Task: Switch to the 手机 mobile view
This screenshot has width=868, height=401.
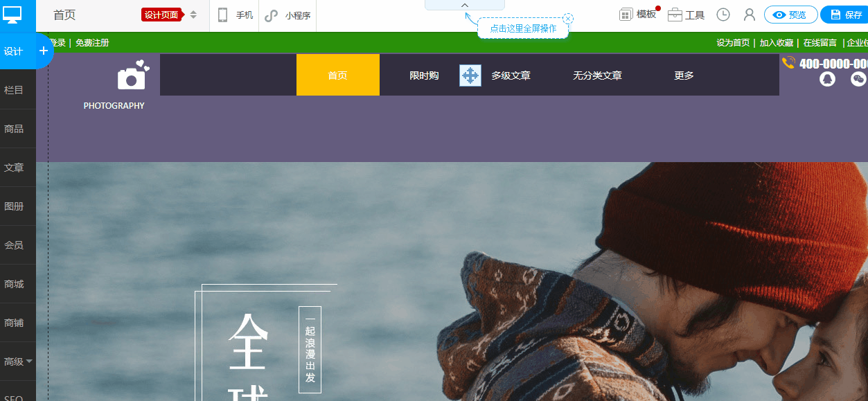Action: 236,15
